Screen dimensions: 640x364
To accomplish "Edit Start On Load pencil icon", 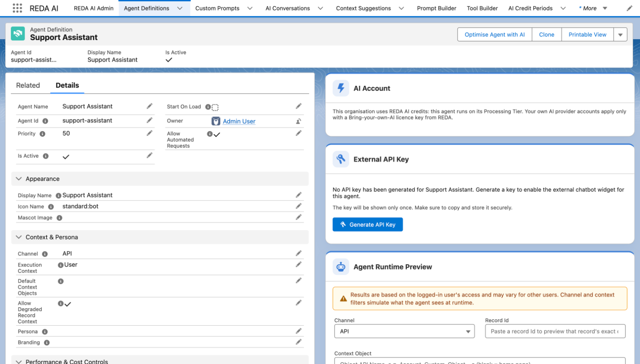I will [x=298, y=106].
